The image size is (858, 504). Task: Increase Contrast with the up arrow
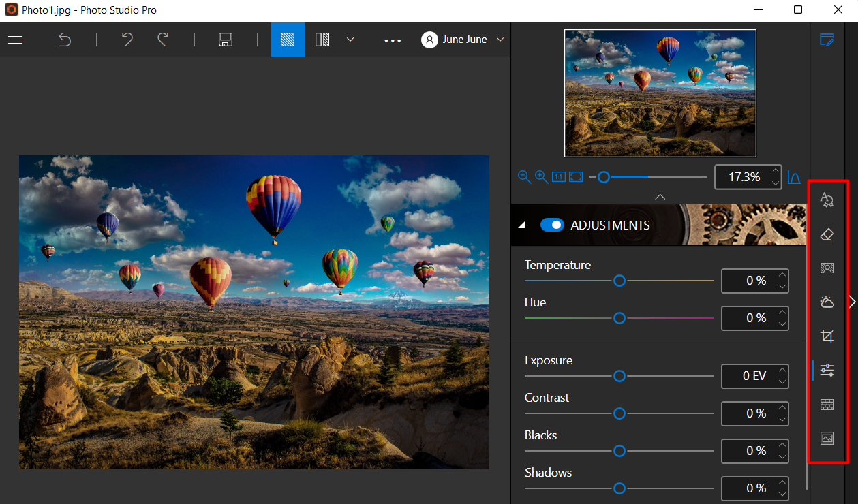pyautogui.click(x=782, y=407)
